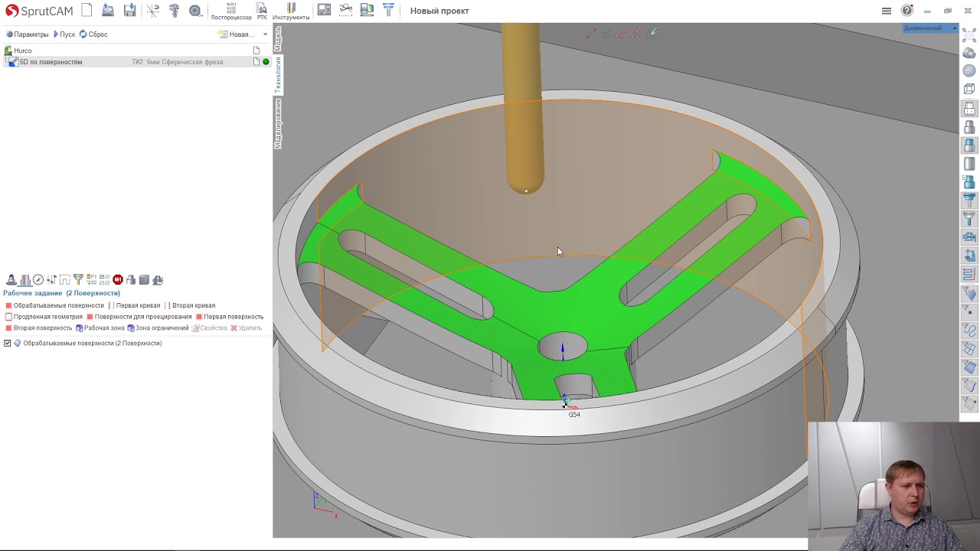The height and width of the screenshot is (551, 980).
Task: Toggle green status dot of 5D operation
Action: coord(266,62)
